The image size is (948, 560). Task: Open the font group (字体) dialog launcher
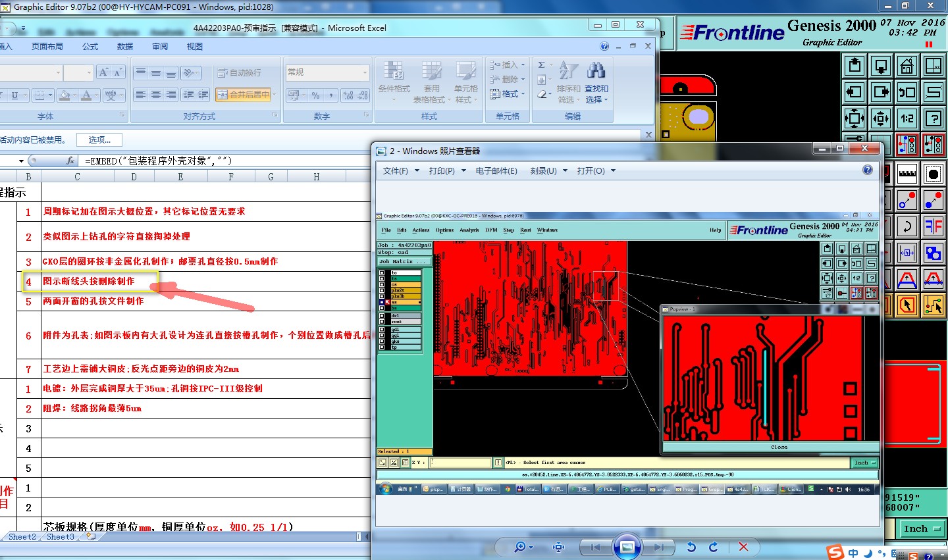[122, 115]
